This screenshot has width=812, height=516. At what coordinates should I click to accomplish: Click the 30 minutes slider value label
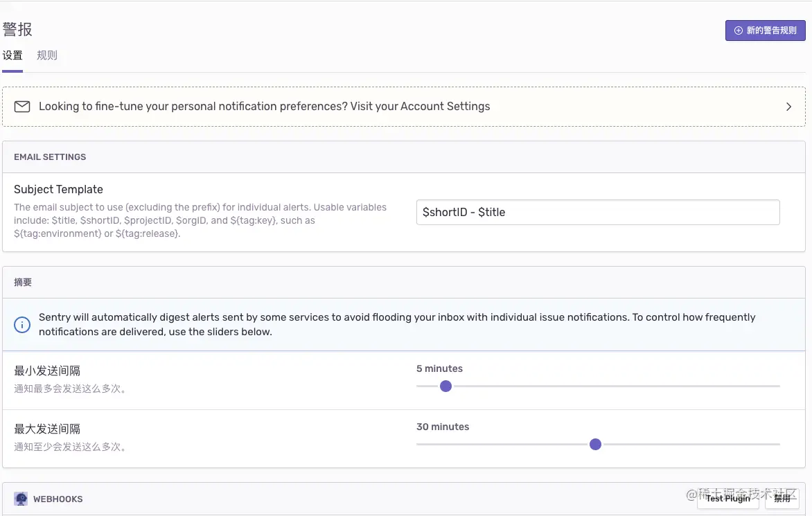pyautogui.click(x=443, y=427)
